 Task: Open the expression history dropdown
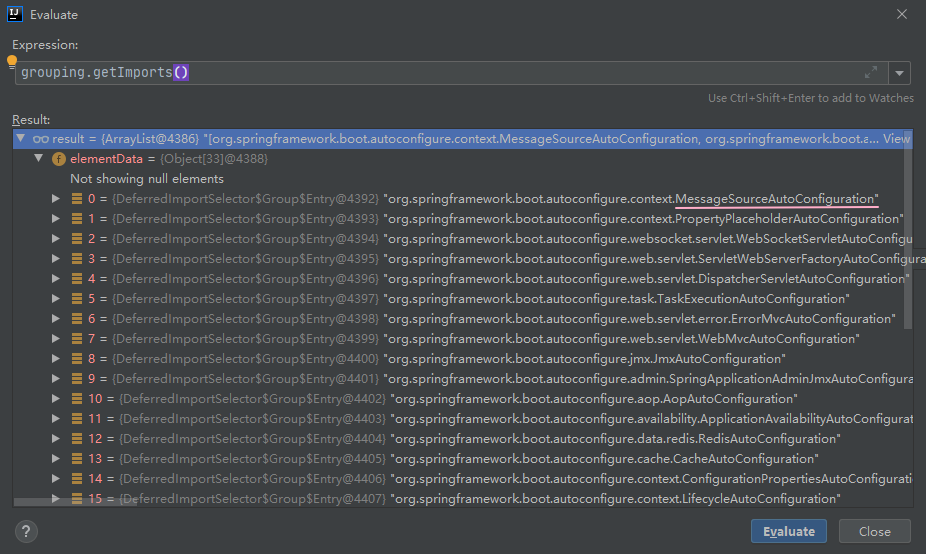899,73
